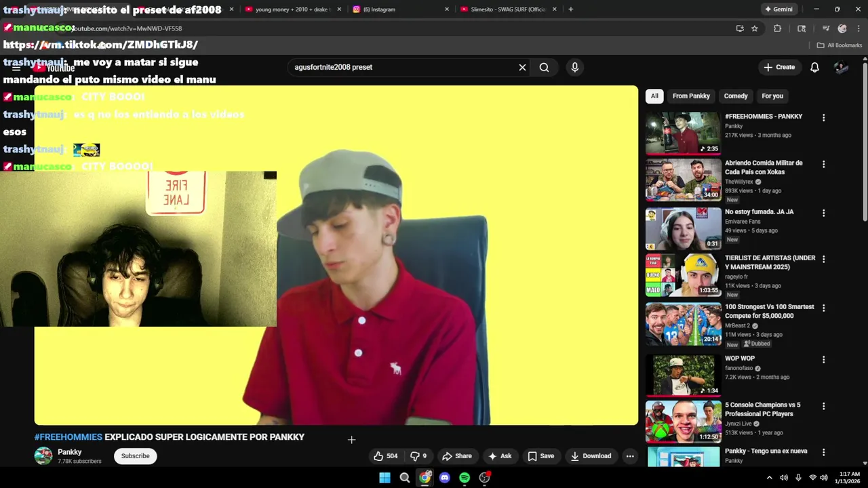Click the #FREEHOMMIES hashtag link
The image size is (868, 488).
point(68,437)
